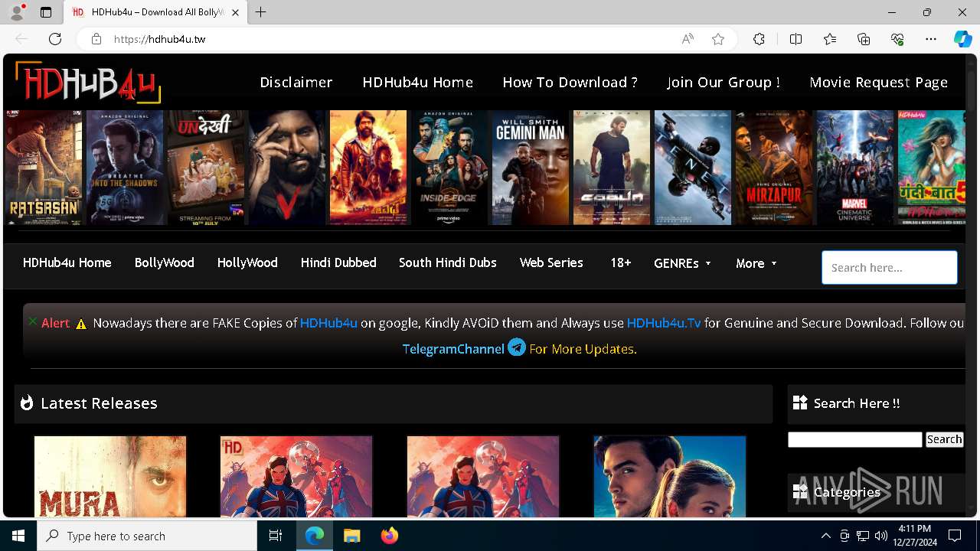Open the Mirzapur poster thumbnail
This screenshot has width=980, height=551.
pyautogui.click(x=774, y=168)
